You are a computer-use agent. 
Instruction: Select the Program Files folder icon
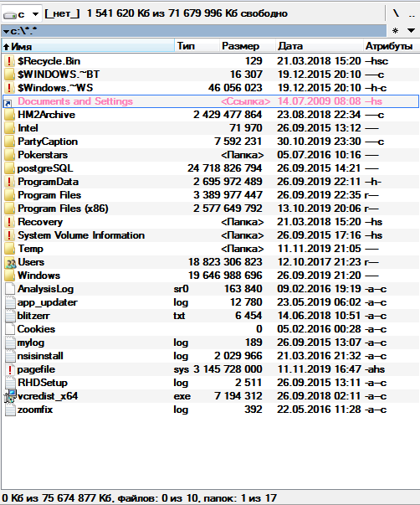(10, 195)
